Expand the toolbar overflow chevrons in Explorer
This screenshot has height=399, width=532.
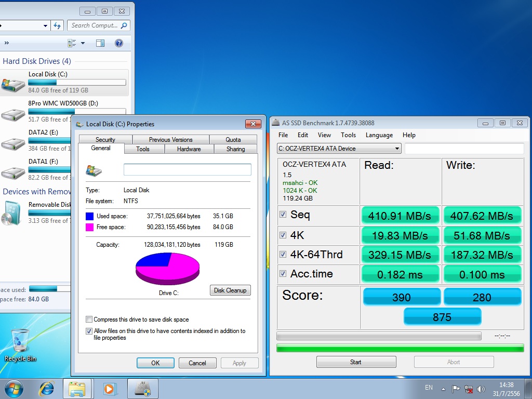click(6, 43)
